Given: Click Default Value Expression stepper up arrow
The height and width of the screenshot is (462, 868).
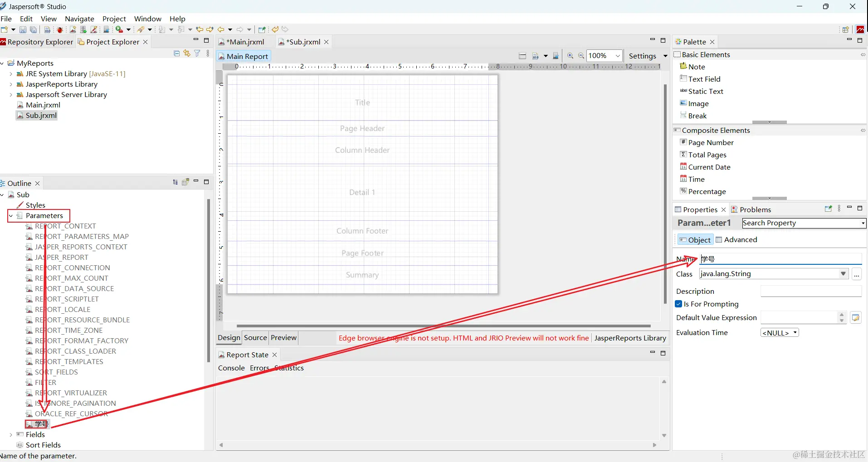Looking at the screenshot, I should (x=842, y=315).
